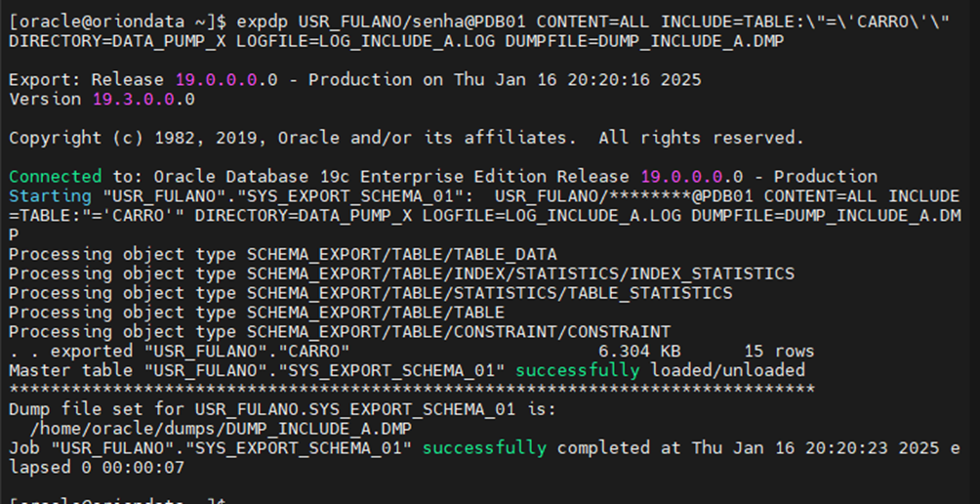Click the TABLE_DATA processing line
980x504 pixels.
pyautogui.click(x=283, y=255)
